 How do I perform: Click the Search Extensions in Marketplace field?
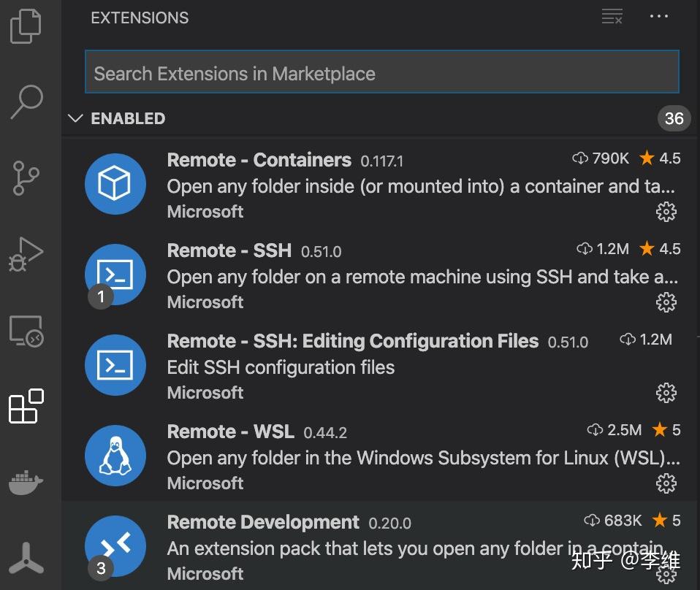[382, 72]
